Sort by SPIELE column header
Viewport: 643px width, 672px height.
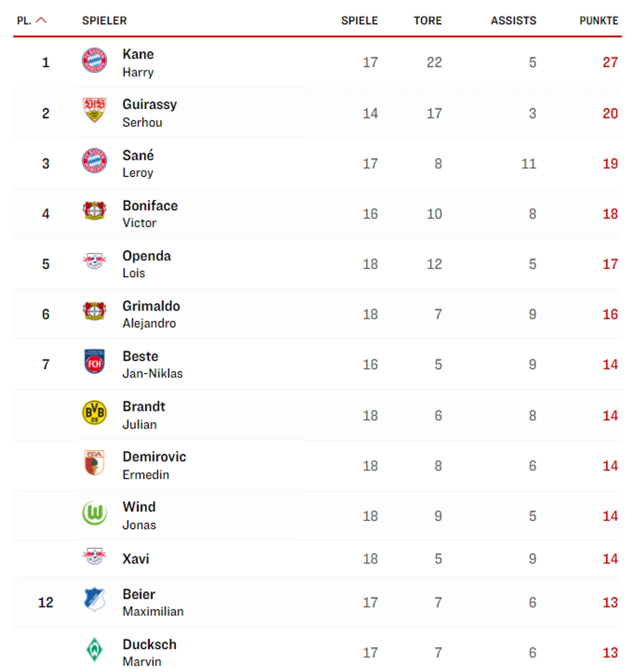pyautogui.click(x=359, y=21)
